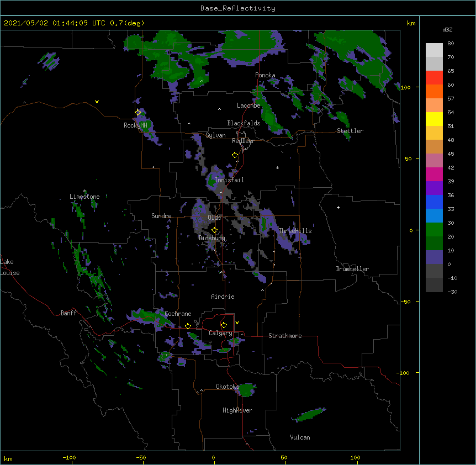Click the Base_Reflectivity title
Image resolution: width=476 pixels, height=465 pixels.
click(238, 8)
